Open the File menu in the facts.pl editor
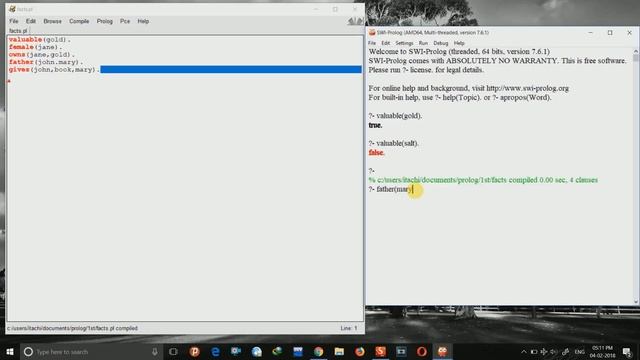 [x=13, y=21]
